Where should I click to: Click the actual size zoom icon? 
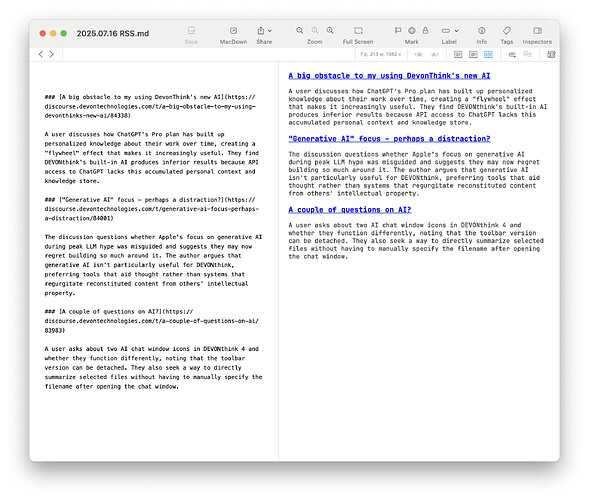point(315,30)
